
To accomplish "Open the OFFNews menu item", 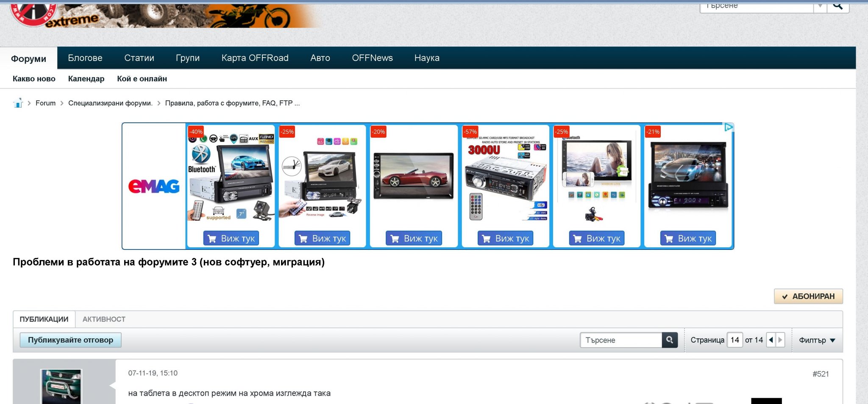I will [x=373, y=58].
